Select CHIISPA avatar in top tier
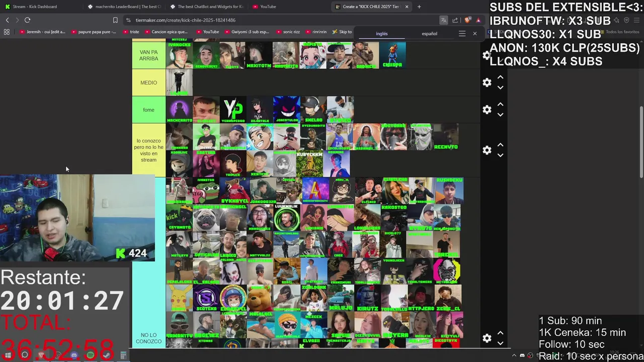 392,55
